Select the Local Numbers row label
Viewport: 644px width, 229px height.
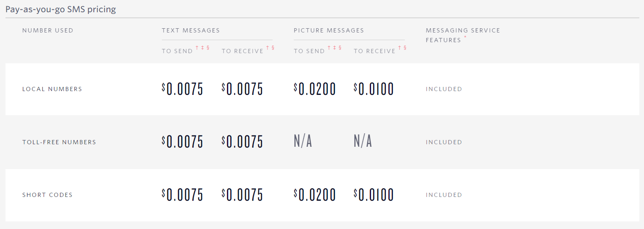coord(52,89)
